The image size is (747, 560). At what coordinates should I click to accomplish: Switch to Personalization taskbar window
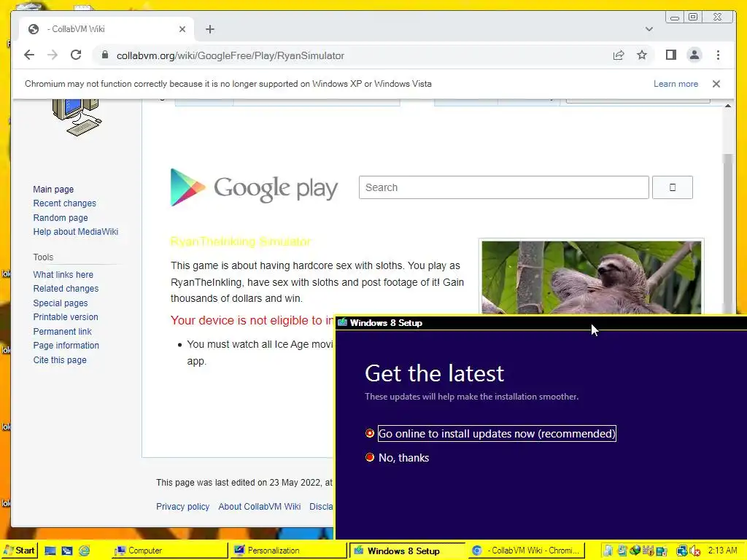click(289, 551)
